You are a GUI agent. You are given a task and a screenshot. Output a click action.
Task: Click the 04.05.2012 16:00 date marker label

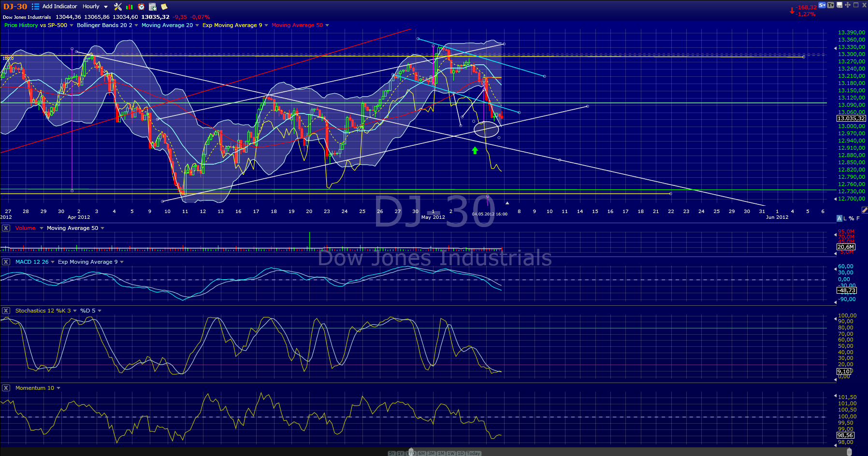click(490, 214)
